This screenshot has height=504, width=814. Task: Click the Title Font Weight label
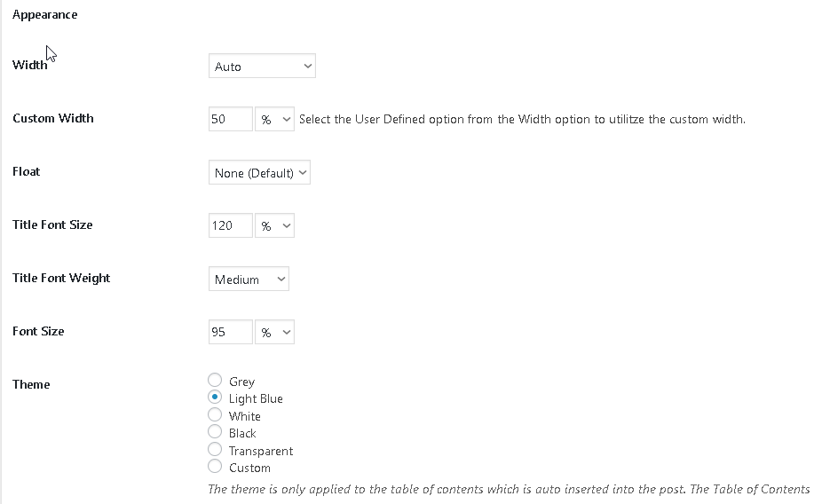pyautogui.click(x=61, y=279)
